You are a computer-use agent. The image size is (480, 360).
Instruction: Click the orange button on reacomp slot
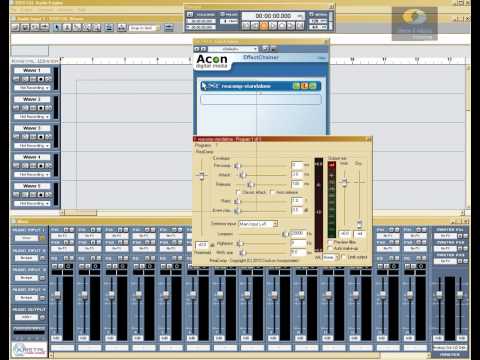tap(304, 86)
